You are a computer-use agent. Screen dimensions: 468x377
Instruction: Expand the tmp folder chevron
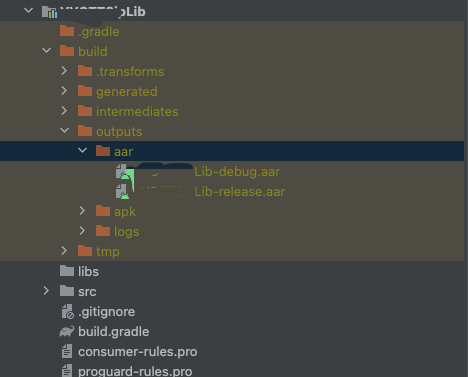click(x=64, y=251)
